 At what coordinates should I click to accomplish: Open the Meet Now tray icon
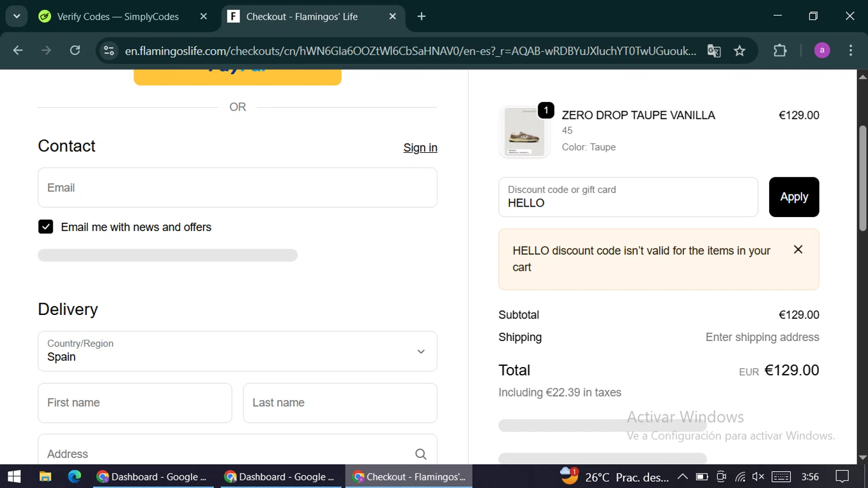click(x=721, y=476)
